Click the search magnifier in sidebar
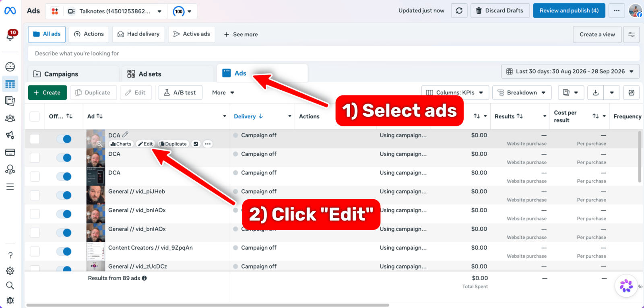644x308 pixels. pos(10,285)
